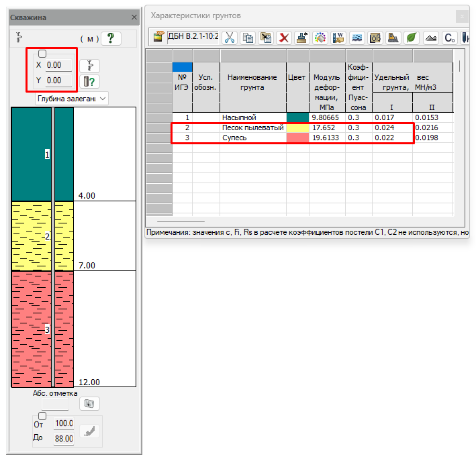Click the copy icon in soil toolbar
This screenshot has width=476, height=465.
pyautogui.click(x=248, y=38)
